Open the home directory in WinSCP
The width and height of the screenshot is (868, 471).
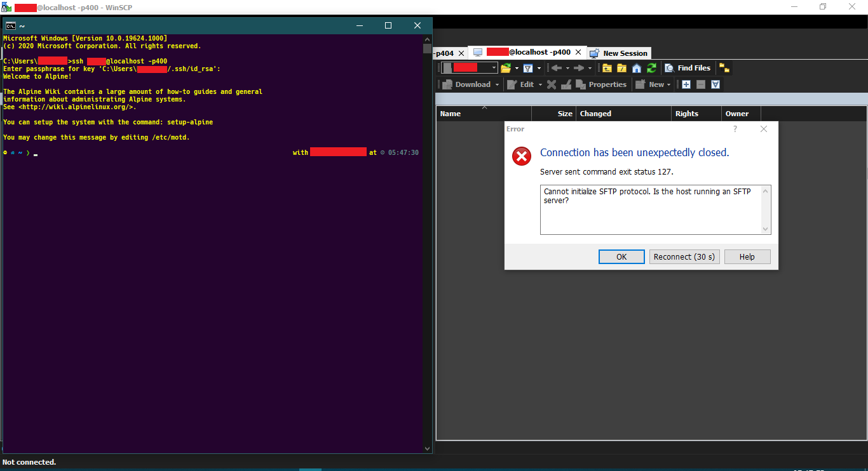tap(635, 68)
